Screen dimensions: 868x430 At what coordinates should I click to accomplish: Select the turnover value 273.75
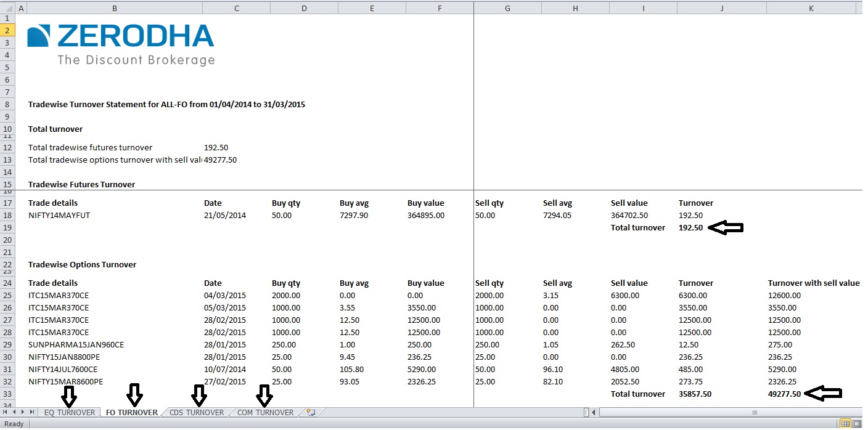pyautogui.click(x=690, y=381)
